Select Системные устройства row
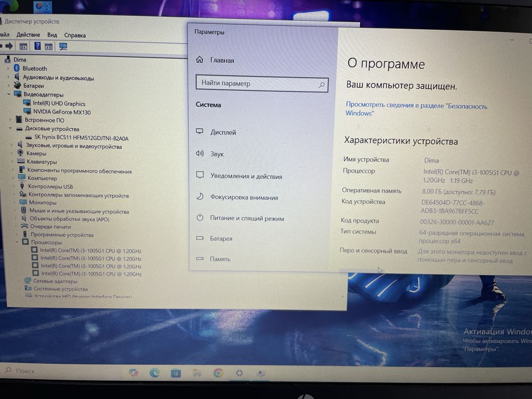 pyautogui.click(x=61, y=289)
